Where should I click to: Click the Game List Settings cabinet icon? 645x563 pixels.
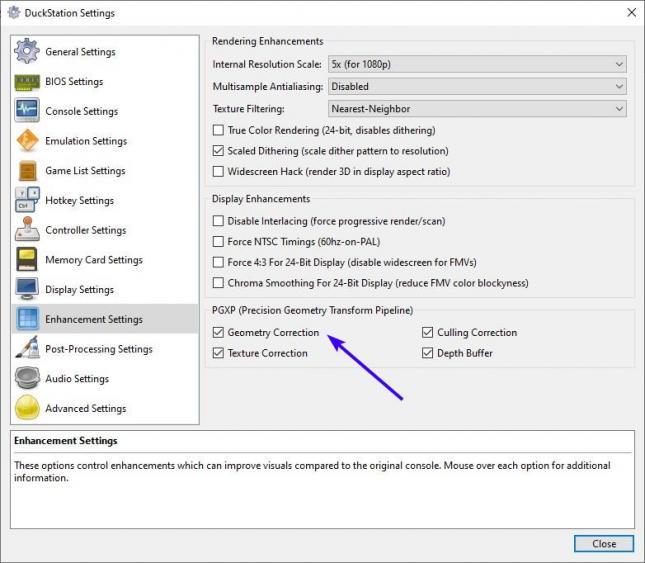coord(27,170)
